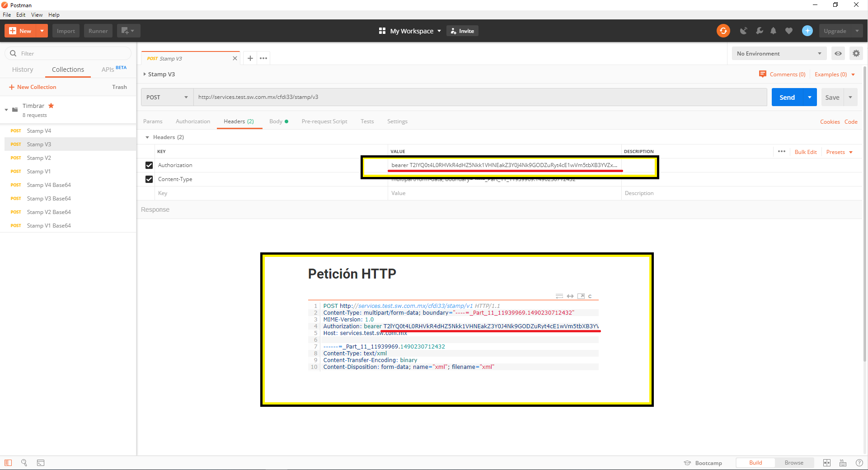The image size is (868, 470).
Task: Click the satellite/API network icon in header
Action: pyautogui.click(x=744, y=31)
